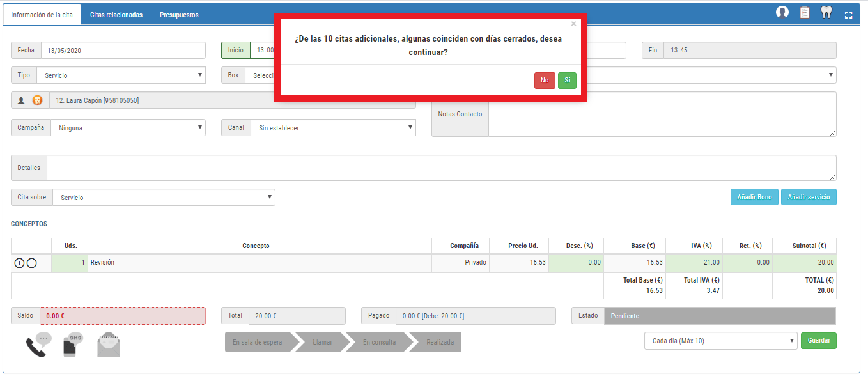Send SMS using the SMS icon
Image resolution: width=868 pixels, height=390 pixels.
coord(73,345)
